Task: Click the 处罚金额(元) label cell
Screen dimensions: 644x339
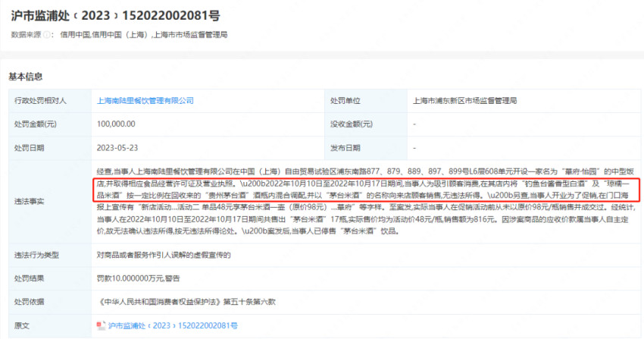Action: (36, 124)
